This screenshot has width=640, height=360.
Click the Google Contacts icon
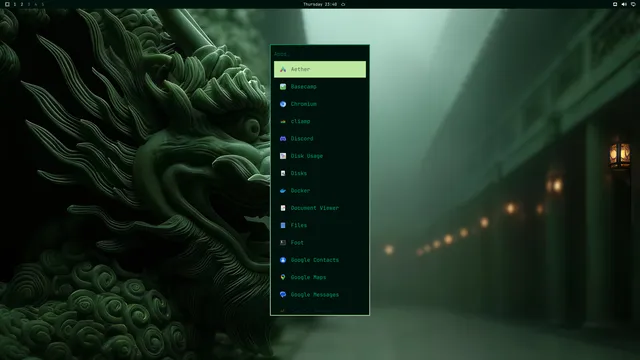click(x=283, y=260)
